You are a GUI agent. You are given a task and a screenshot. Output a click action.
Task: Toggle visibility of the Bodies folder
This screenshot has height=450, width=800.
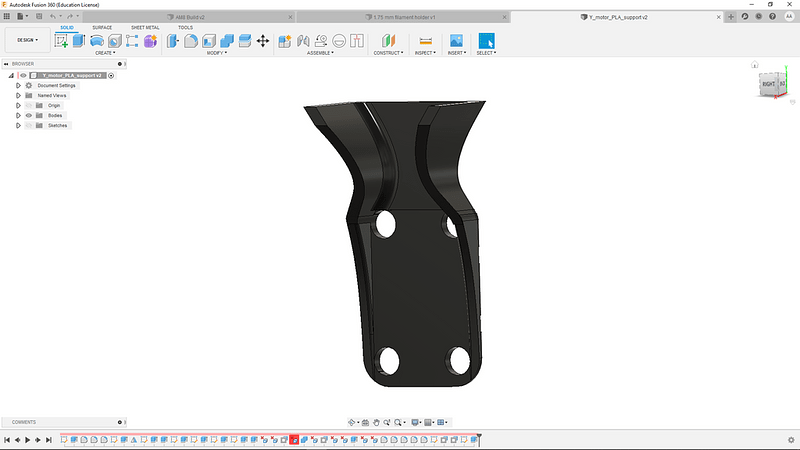pos(29,115)
